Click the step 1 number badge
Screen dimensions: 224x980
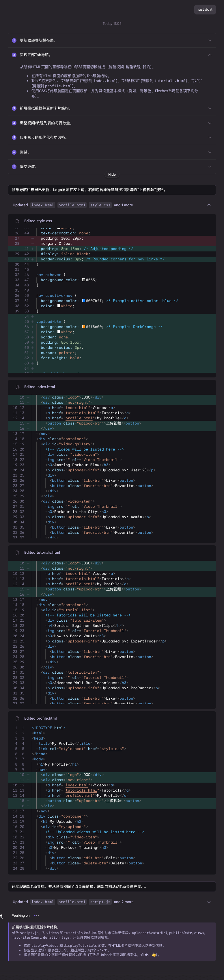click(14, 40)
